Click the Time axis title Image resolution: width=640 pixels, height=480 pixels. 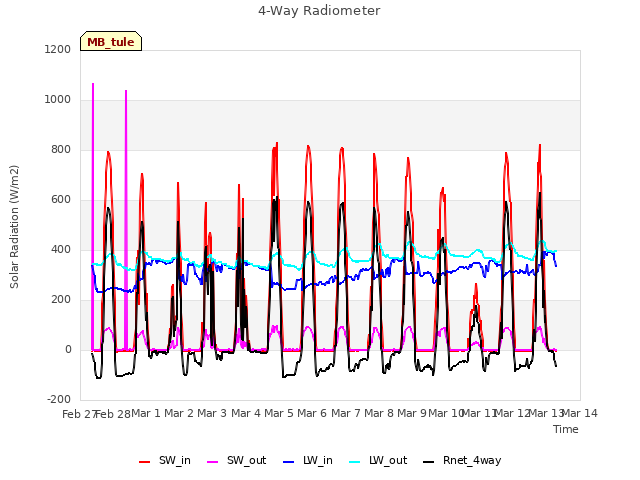pyautogui.click(x=566, y=429)
